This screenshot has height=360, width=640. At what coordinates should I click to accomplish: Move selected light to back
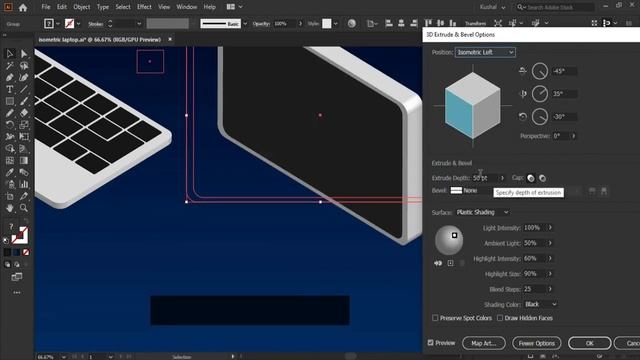(x=438, y=263)
